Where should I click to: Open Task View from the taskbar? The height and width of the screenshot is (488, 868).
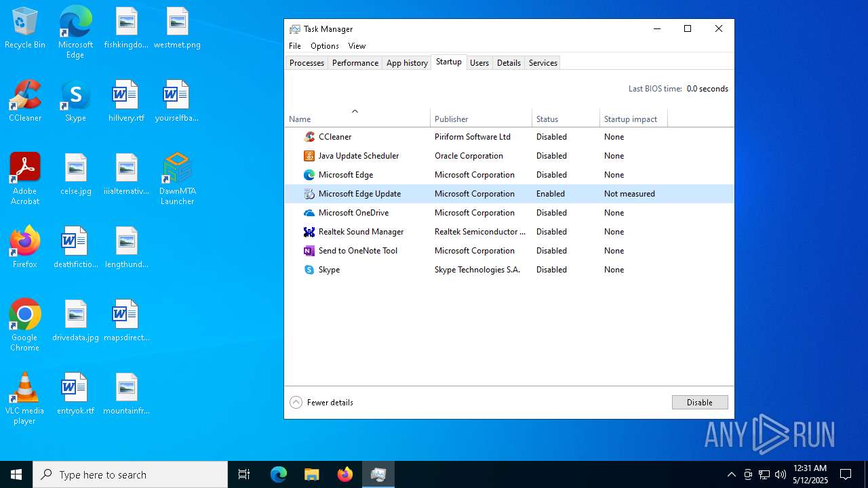[244, 474]
